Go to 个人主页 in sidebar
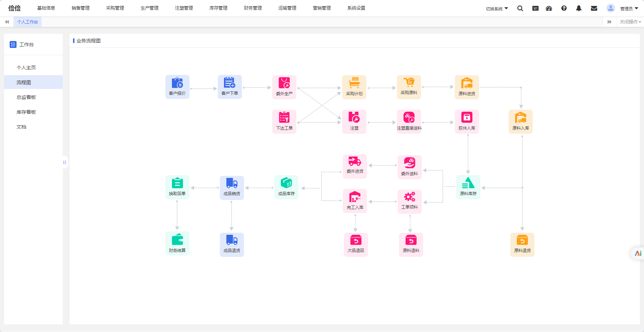This screenshot has height=332, width=644. (33, 68)
